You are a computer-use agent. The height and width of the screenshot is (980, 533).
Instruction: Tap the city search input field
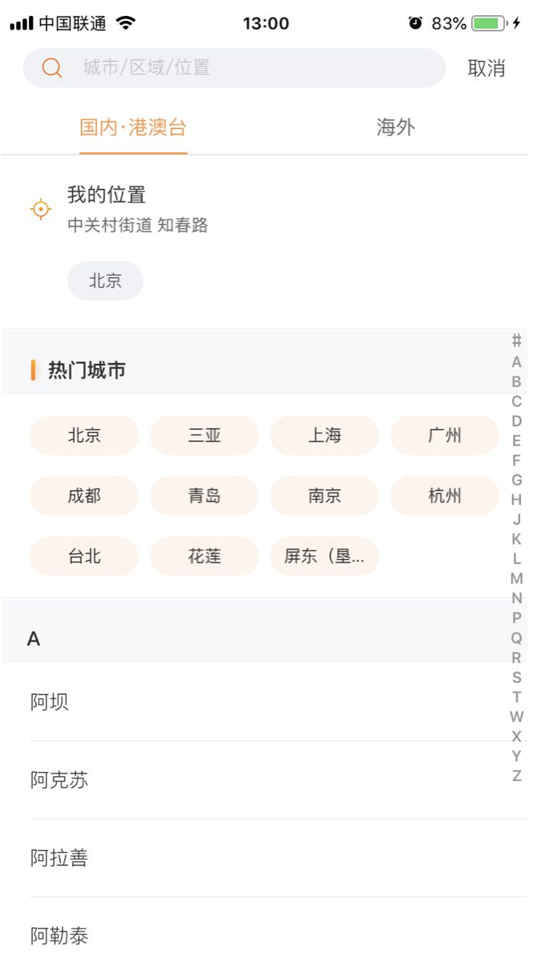click(257, 68)
